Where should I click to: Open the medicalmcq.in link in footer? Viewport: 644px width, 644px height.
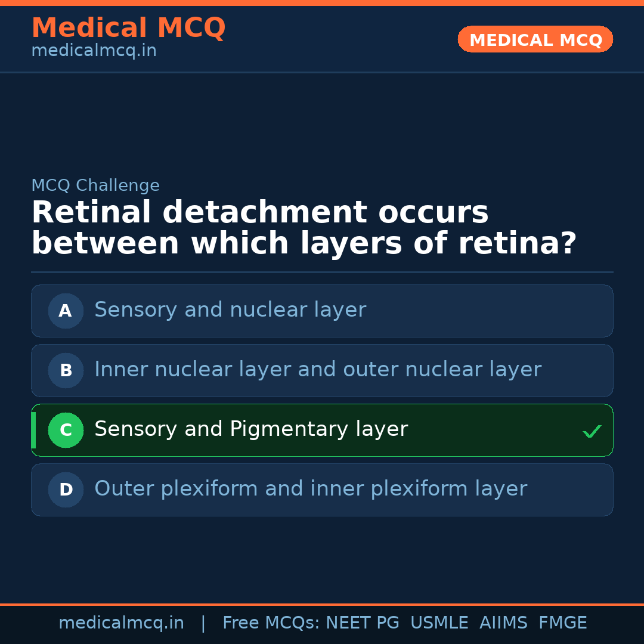121,623
